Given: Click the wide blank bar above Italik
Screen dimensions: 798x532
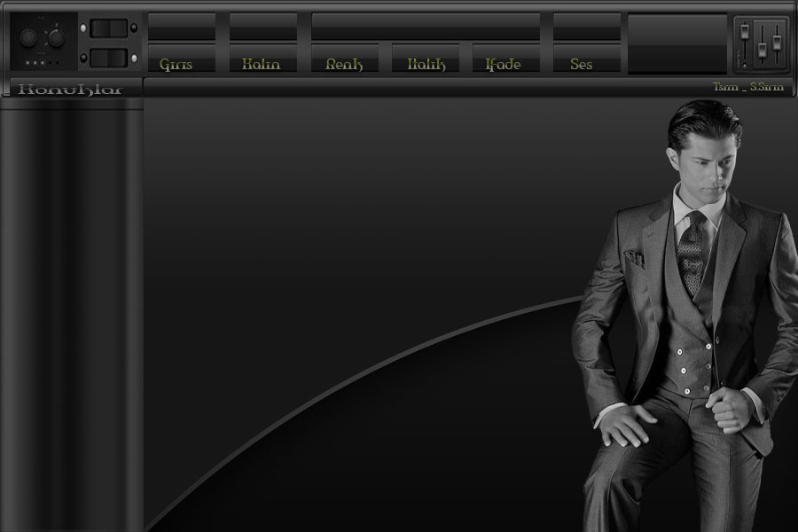Looking at the screenshot, I should click(426, 27).
